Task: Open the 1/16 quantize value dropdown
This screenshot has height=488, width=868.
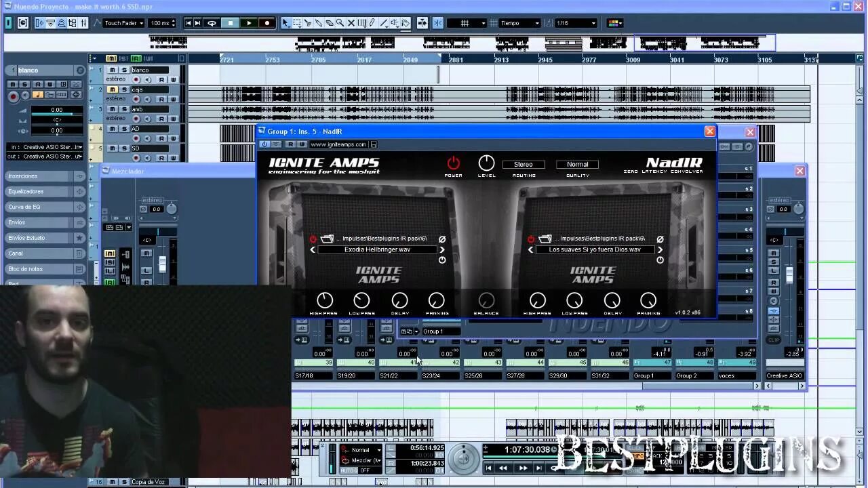Action: [x=576, y=23]
